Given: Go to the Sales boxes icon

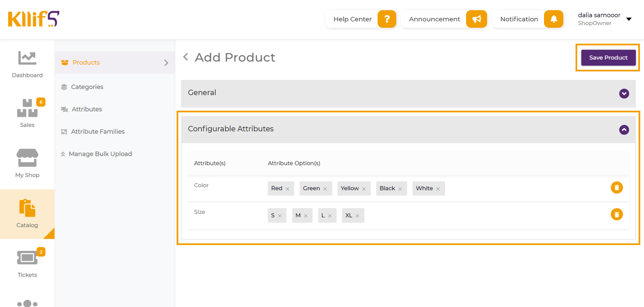Looking at the screenshot, I should [x=27, y=108].
